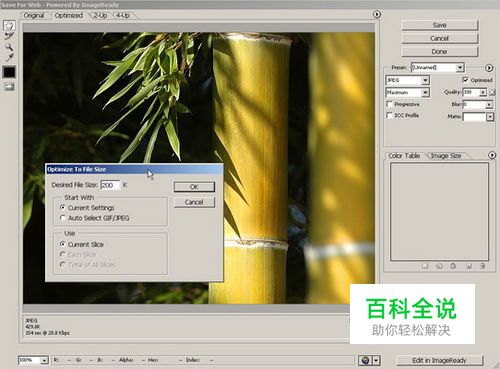The image size is (500, 369).
Task: Enable the ICC Profile checkbox
Action: [x=389, y=115]
